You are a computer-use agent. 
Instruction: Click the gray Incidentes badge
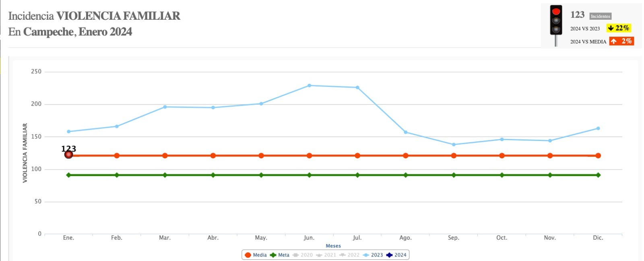(x=600, y=16)
